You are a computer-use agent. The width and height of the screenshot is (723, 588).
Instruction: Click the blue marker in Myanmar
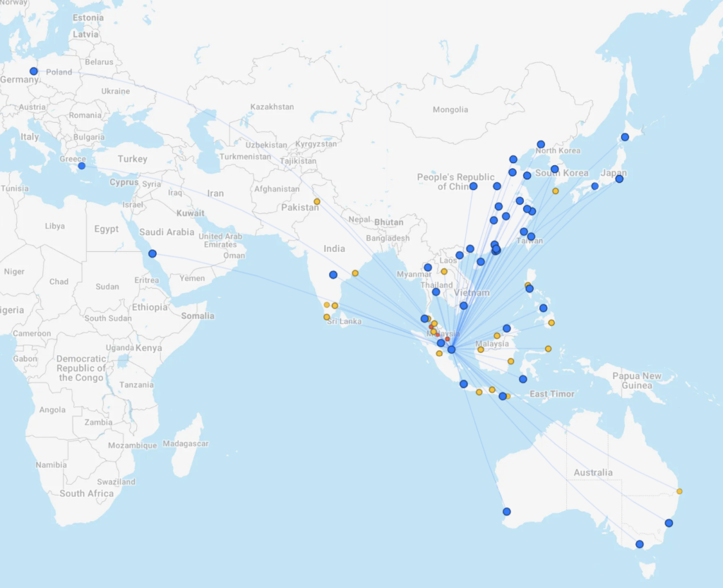point(428,268)
